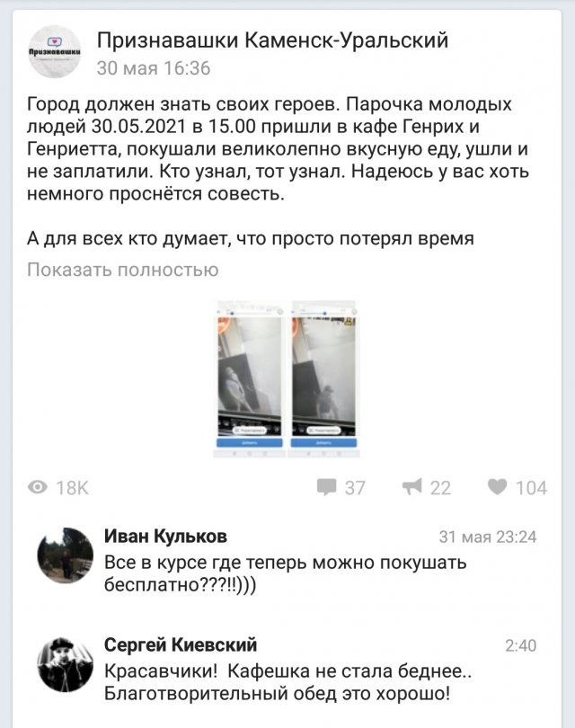This screenshot has height=728, width=575.
Task: Open the left attached screenshot of woman
Action: [250, 379]
